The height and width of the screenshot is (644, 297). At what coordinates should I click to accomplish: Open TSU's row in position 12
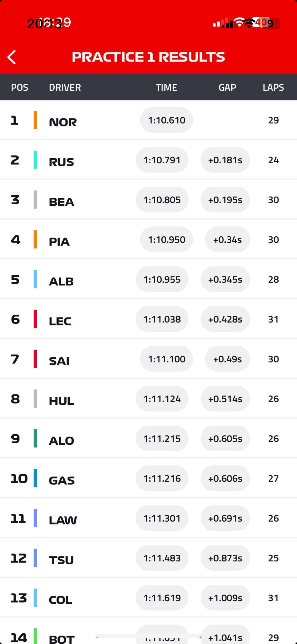tap(61, 560)
